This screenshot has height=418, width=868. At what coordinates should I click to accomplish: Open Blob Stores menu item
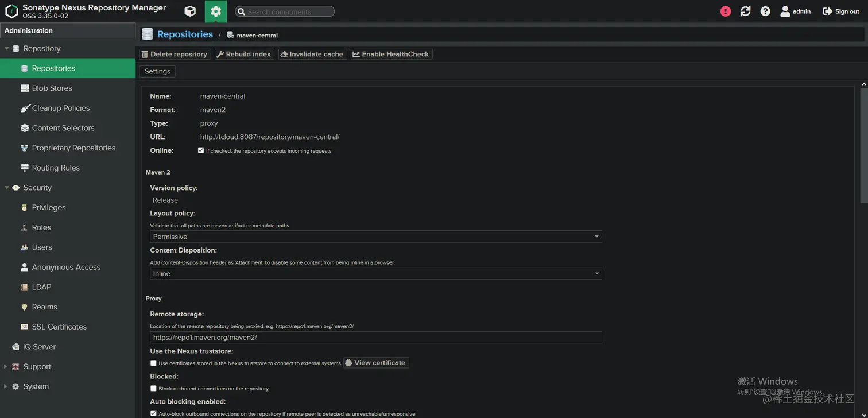68,88
